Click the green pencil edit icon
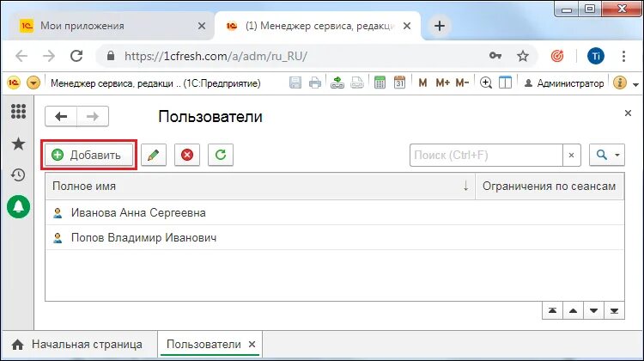644x361 pixels. click(154, 155)
